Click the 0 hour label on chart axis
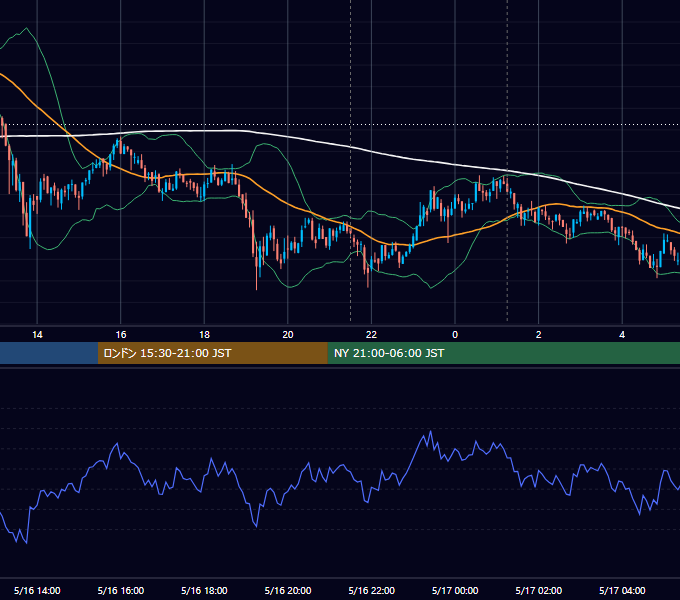Viewport: 680px width, 600px height. click(x=455, y=335)
